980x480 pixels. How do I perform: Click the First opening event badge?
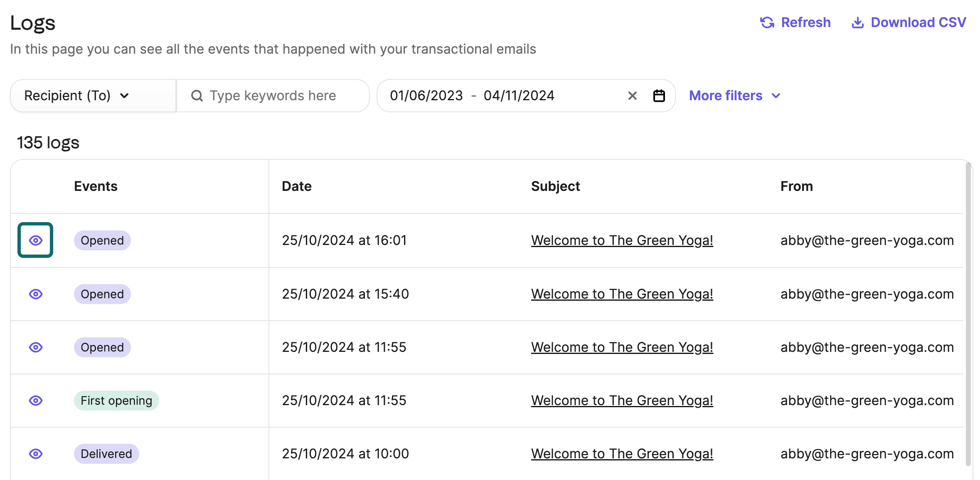tap(116, 401)
